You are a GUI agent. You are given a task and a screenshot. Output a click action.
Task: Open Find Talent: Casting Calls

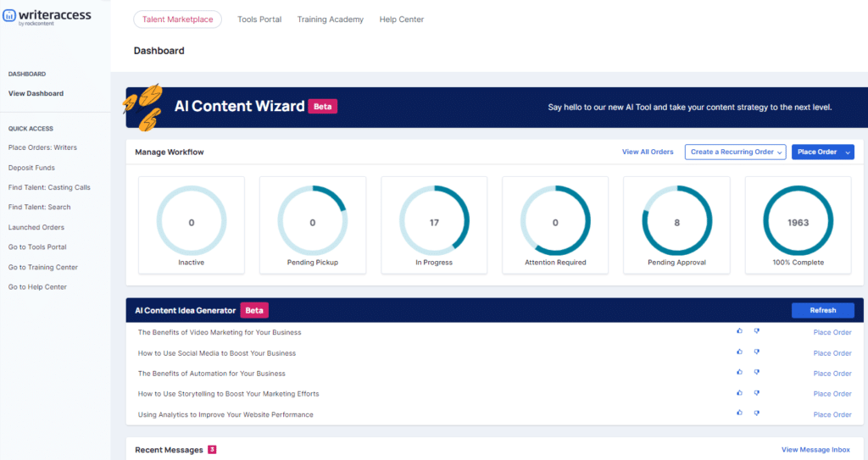pyautogui.click(x=49, y=188)
